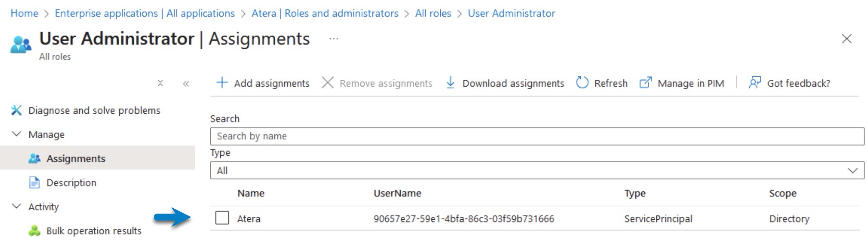The width and height of the screenshot is (868, 246).
Task: Click the Manage in PIM external-link icon
Action: (x=646, y=83)
